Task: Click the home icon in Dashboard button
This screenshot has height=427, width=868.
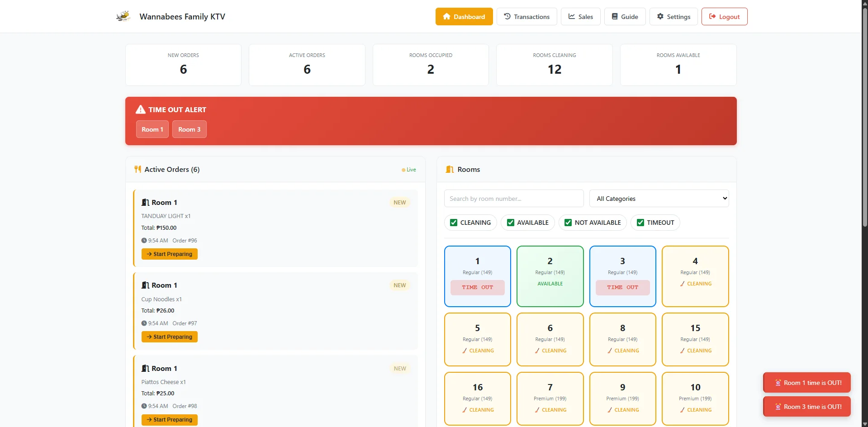Action: 446,16
